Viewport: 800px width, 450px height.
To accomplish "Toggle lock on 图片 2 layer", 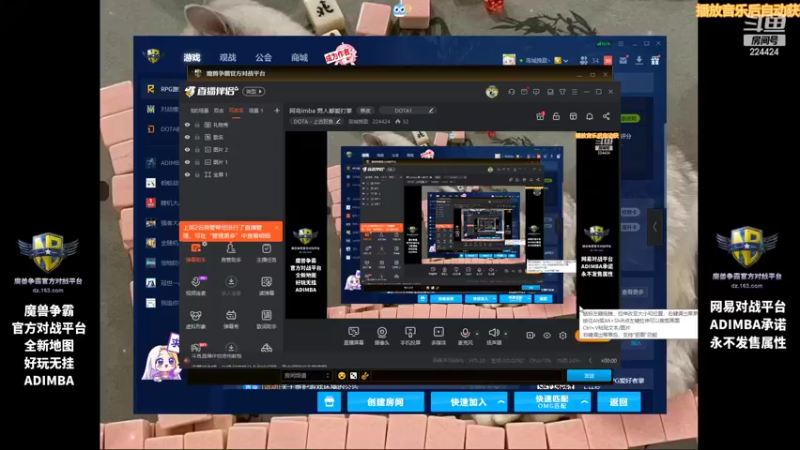I will [197, 149].
